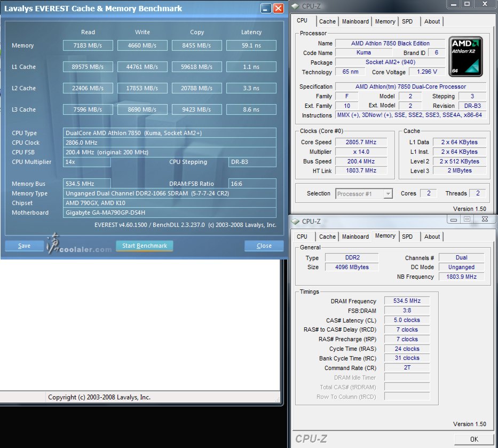
Task: Click the CPU-Z icon in the lower CPU-Z title bar
Action: [x=295, y=221]
